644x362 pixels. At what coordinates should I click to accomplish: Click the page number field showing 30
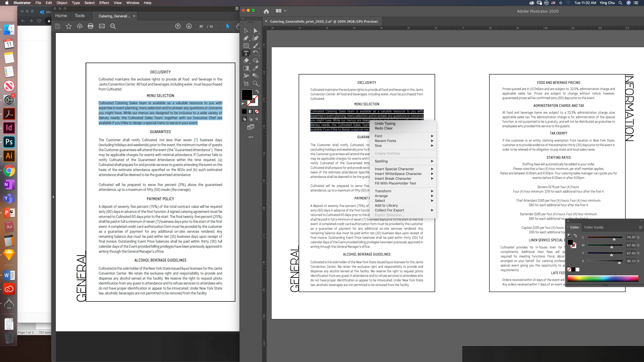click(201, 27)
